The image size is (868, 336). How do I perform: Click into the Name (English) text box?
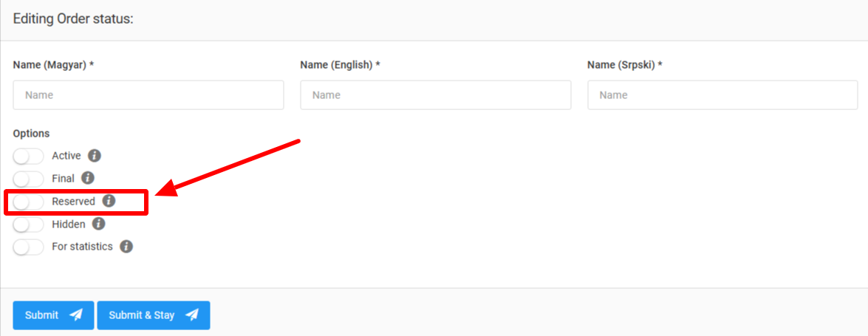[x=435, y=95]
